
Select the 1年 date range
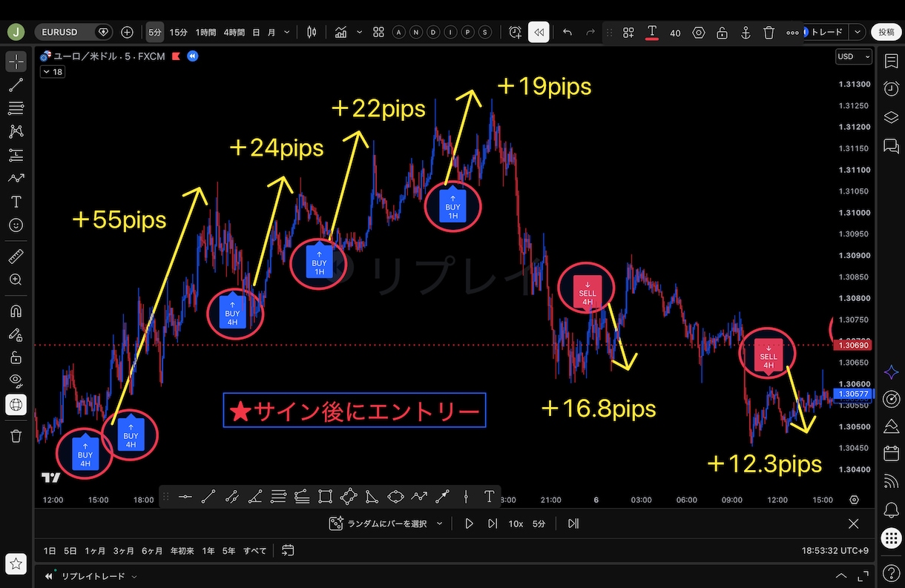(208, 551)
